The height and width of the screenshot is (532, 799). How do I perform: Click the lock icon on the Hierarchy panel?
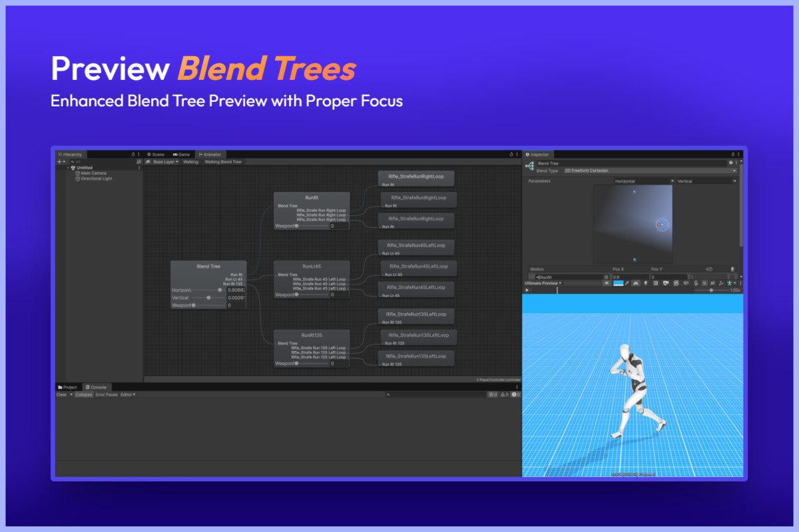pos(133,154)
